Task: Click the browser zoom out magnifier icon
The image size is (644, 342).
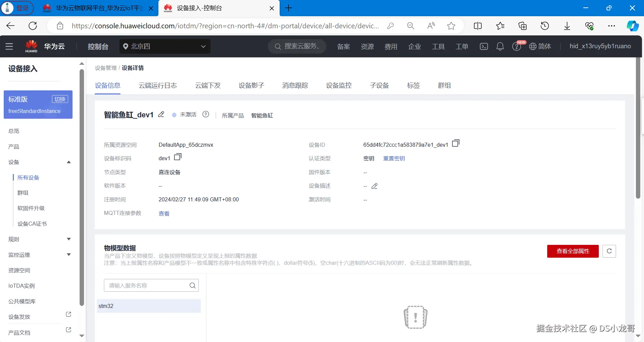Action: pos(411,26)
